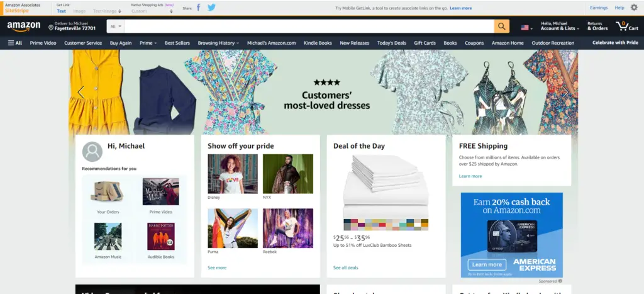Click the bamboo sheets color swatch strip
The image size is (644, 294).
click(386, 225)
